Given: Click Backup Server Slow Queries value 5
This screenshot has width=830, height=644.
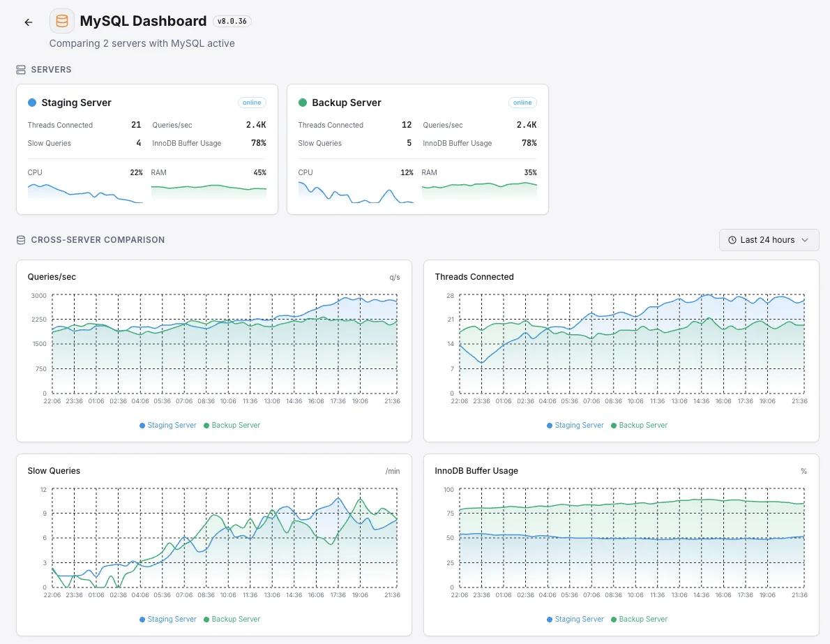Looking at the screenshot, I should coord(409,143).
